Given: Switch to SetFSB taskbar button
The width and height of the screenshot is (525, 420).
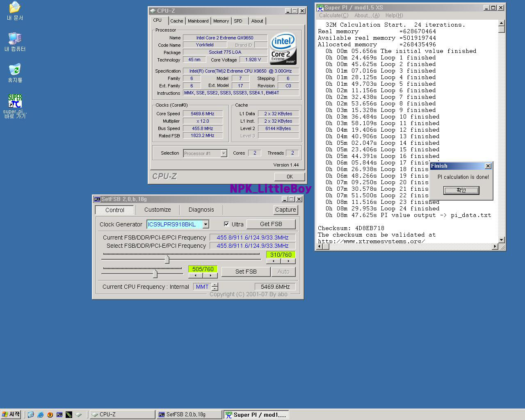Looking at the screenshot, I should 189,415.
